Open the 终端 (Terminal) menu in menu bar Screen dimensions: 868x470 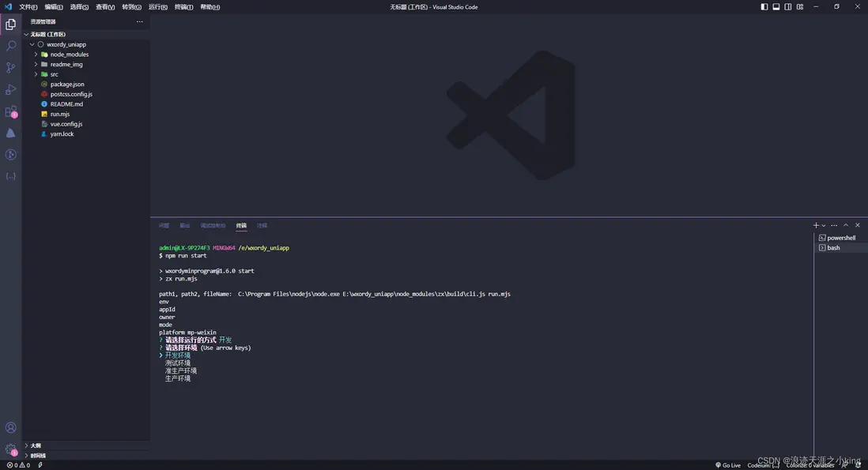coord(183,7)
